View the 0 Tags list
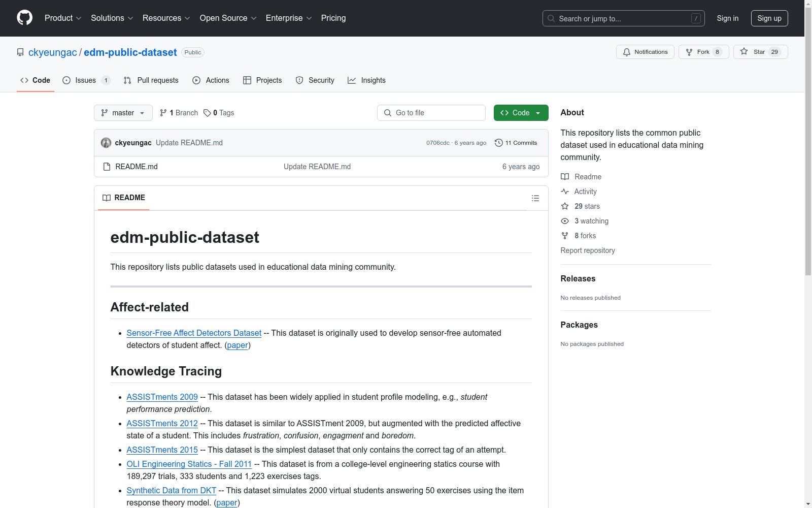The height and width of the screenshot is (508, 812). point(219,113)
